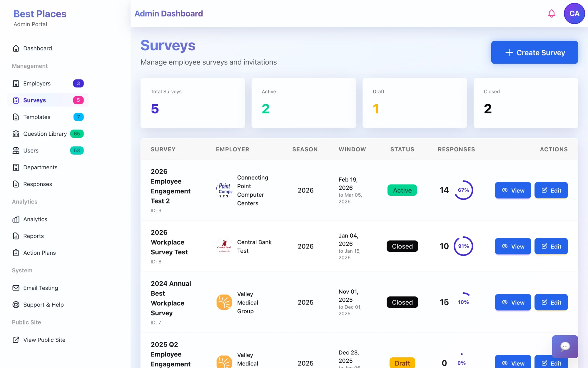Screen dimensions: 588x368
Task: Go to Action Plans in the sidebar
Action: (x=48, y=253)
